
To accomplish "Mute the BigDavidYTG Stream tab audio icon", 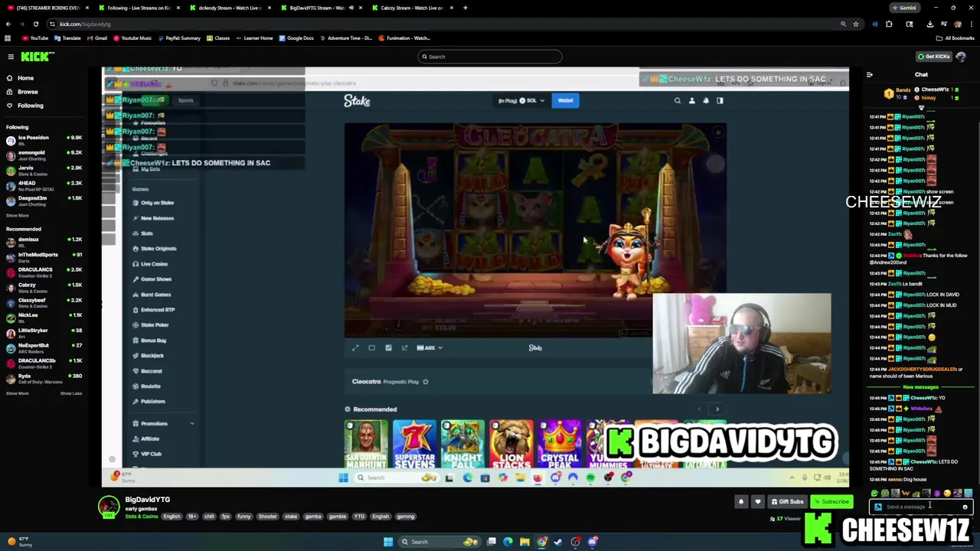I will pos(351,8).
